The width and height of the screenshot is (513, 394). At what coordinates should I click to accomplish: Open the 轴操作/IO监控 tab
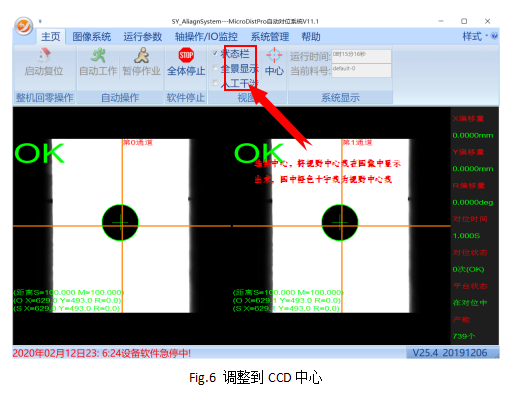pyautogui.click(x=206, y=37)
